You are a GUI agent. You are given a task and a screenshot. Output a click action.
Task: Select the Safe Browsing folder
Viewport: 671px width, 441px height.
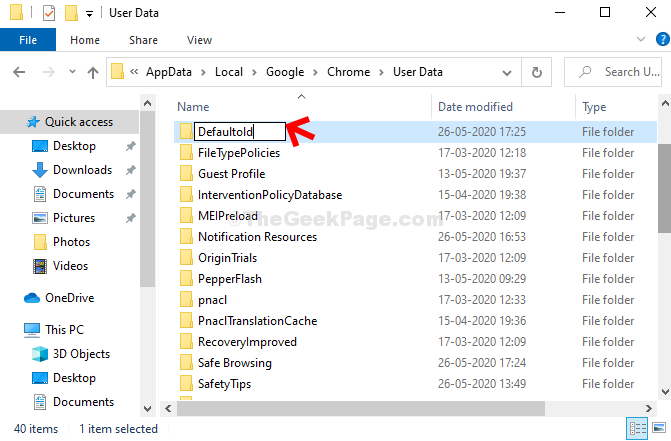coord(235,363)
